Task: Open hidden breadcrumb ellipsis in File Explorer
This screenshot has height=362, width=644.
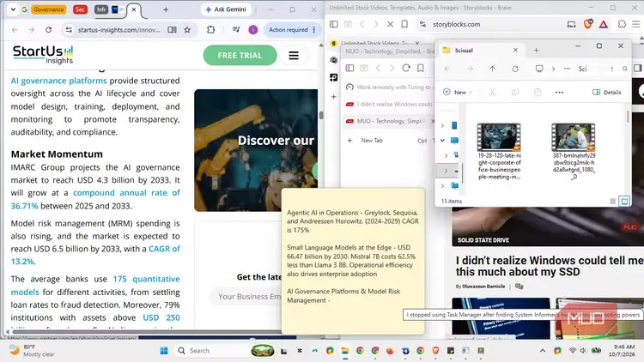Action: 568,69
